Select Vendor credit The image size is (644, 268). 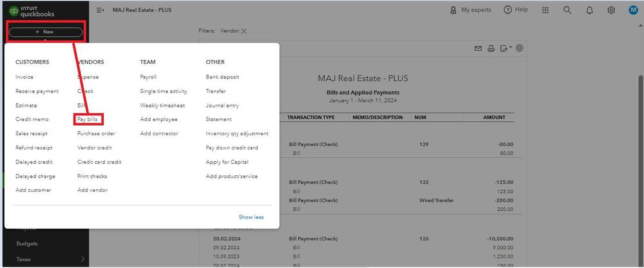click(94, 148)
